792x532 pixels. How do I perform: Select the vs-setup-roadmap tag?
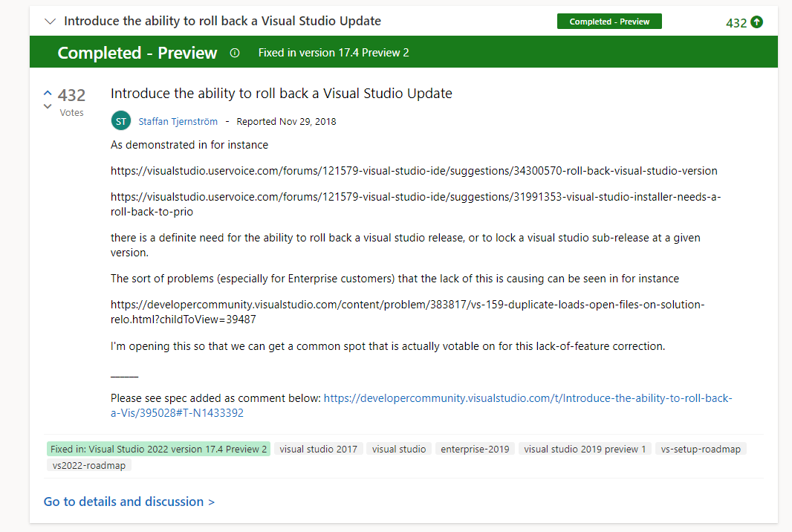tap(701, 449)
